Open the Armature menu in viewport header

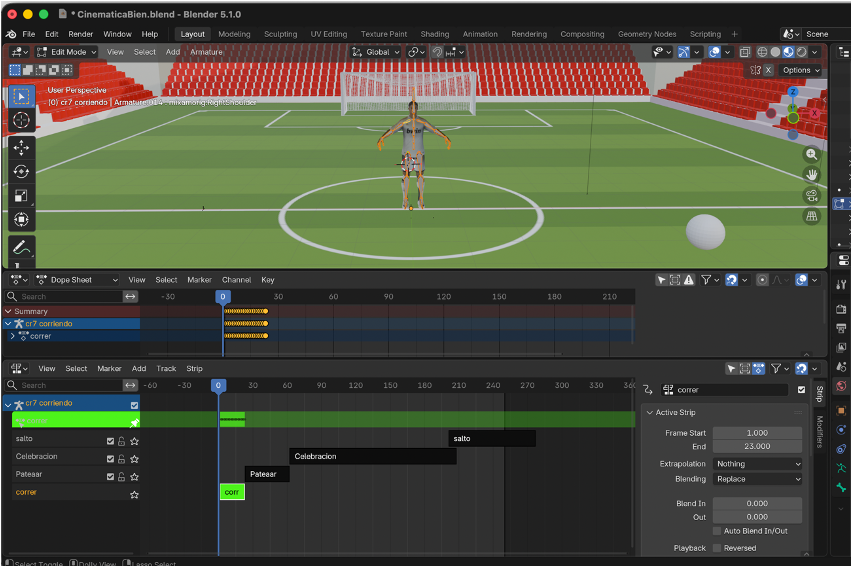(207, 52)
